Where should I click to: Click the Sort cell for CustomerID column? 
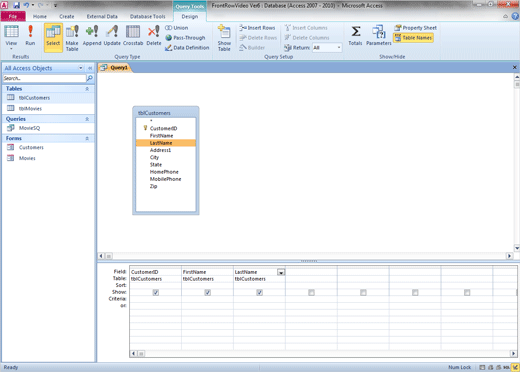coord(155,285)
